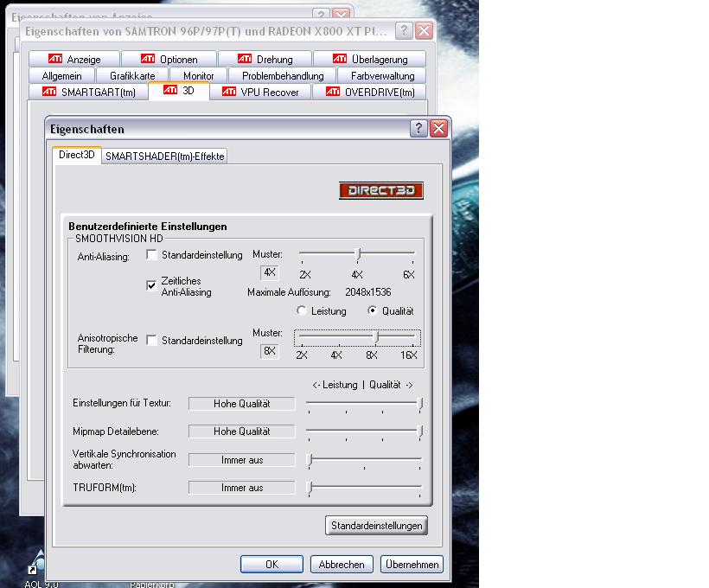The width and height of the screenshot is (709, 588).
Task: Close the SAMTRON properties window
Action: tap(425, 31)
